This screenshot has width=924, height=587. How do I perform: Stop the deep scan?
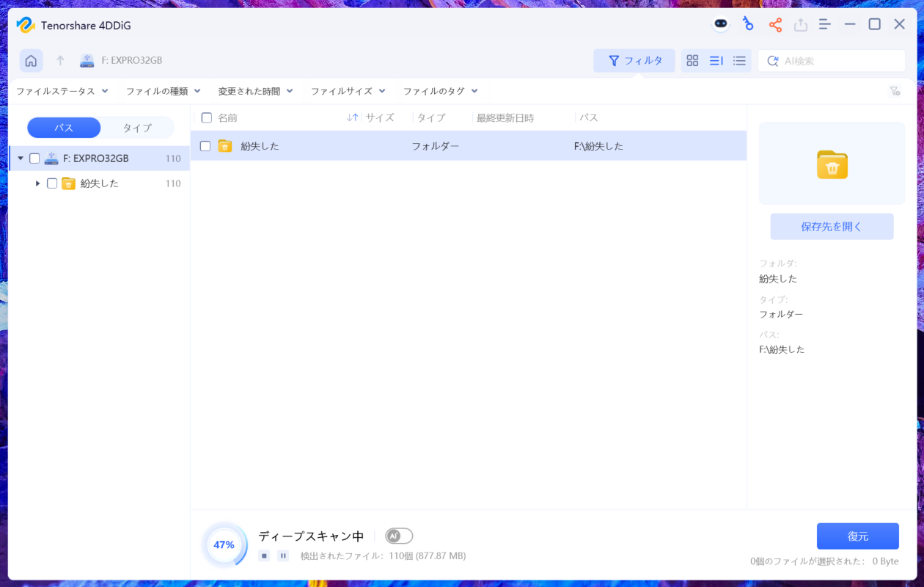pyautogui.click(x=264, y=556)
